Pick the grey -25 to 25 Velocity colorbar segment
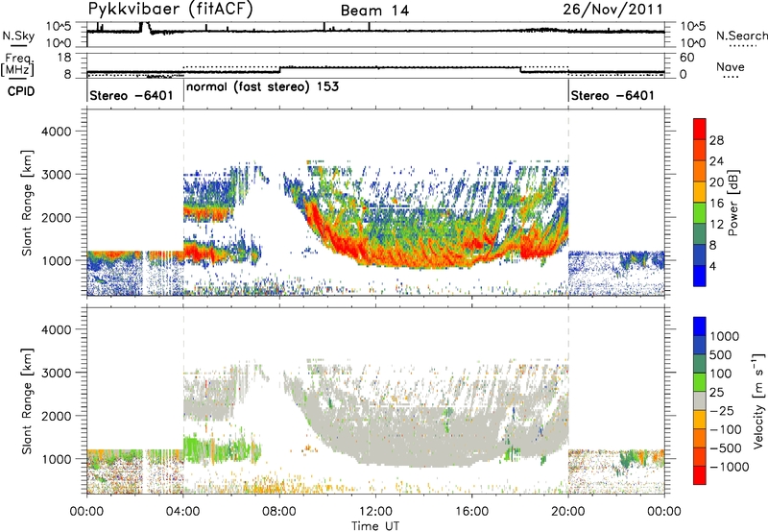This screenshot has width=768, height=532. 700,401
